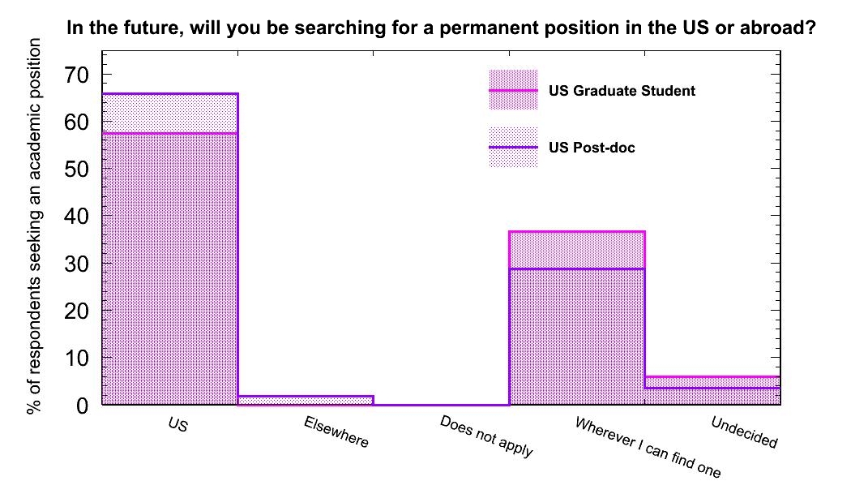Click the 0 tick label on y-axis
Viewport: 868px width, 481px height.
click(82, 405)
